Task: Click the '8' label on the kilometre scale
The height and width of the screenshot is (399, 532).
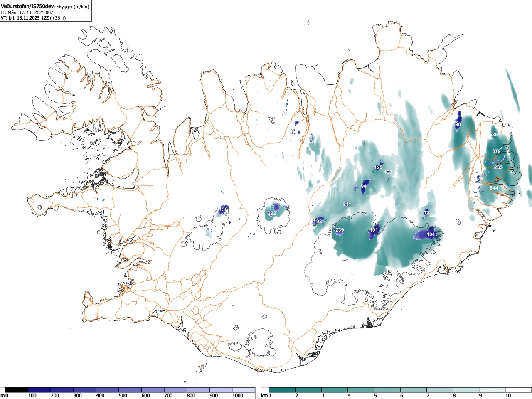Action: tap(454, 396)
